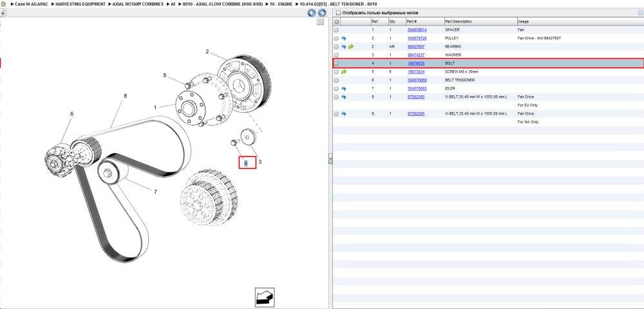Click the small square button above the diagram
Image resolution: width=644 pixels, height=309 pixels.
coord(320,22)
